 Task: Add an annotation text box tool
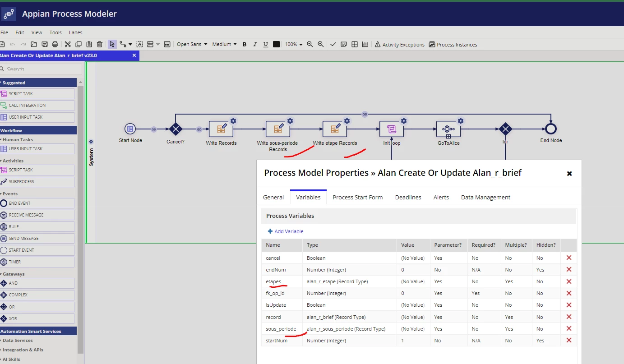click(x=140, y=44)
